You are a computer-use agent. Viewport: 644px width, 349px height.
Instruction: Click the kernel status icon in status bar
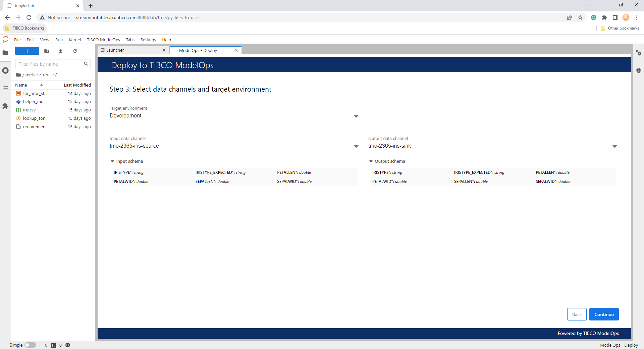68,345
